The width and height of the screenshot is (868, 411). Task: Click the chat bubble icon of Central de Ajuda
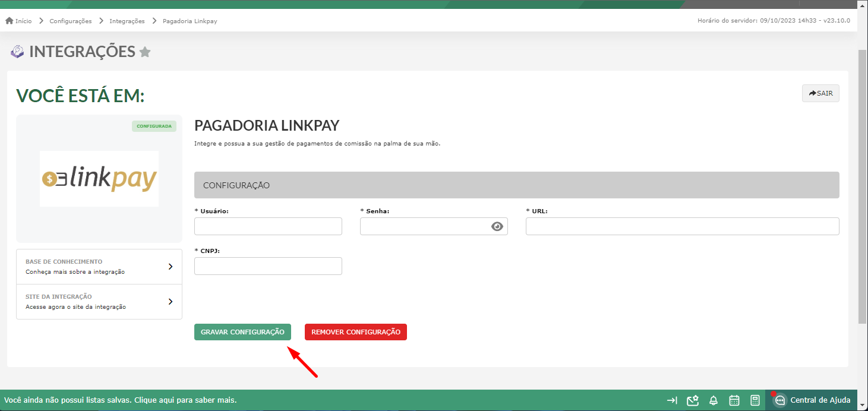click(780, 400)
